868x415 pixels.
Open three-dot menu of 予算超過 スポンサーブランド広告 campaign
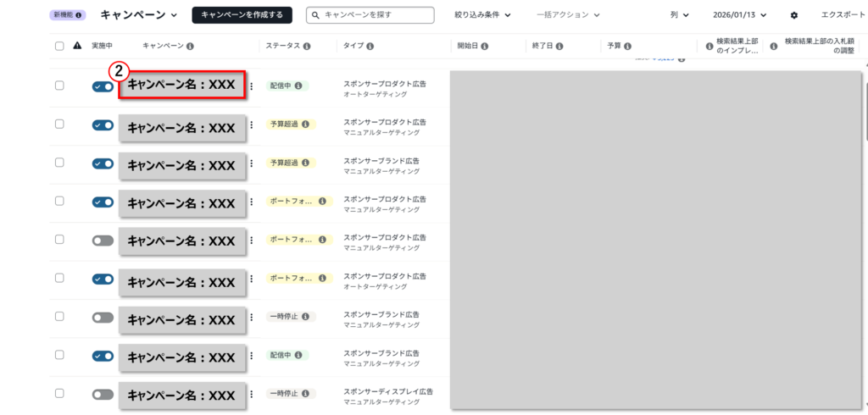[x=251, y=163]
